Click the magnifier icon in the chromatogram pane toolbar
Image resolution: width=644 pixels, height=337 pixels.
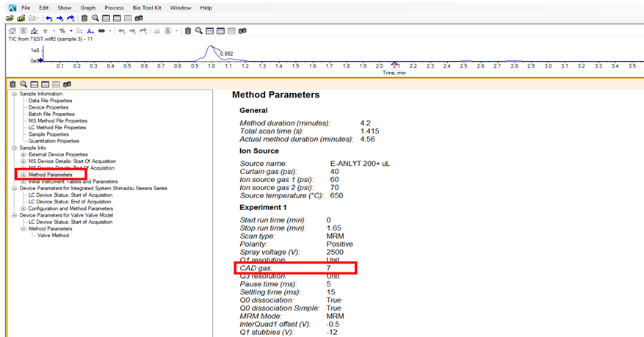click(198, 31)
